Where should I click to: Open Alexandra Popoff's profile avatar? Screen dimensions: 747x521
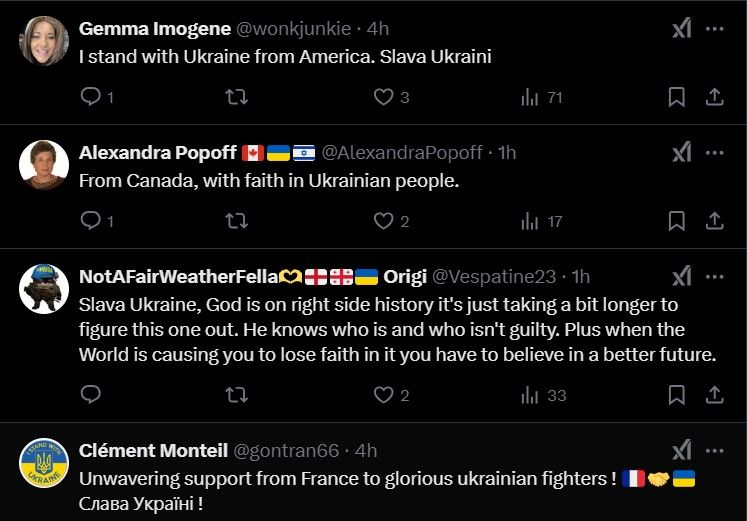pyautogui.click(x=43, y=166)
